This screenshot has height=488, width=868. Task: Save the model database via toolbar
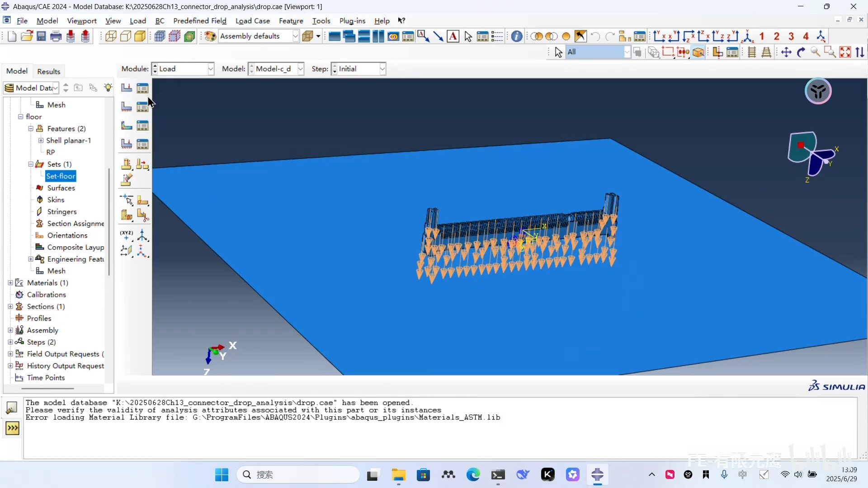click(x=41, y=37)
